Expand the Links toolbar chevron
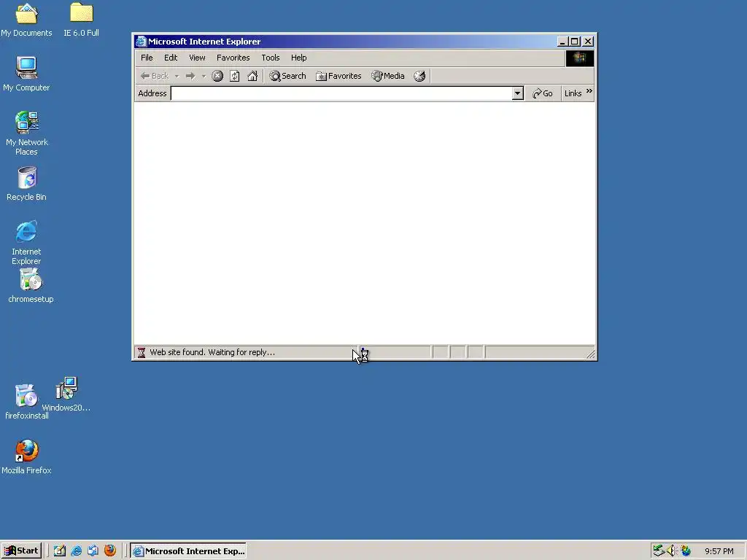 coord(589,91)
